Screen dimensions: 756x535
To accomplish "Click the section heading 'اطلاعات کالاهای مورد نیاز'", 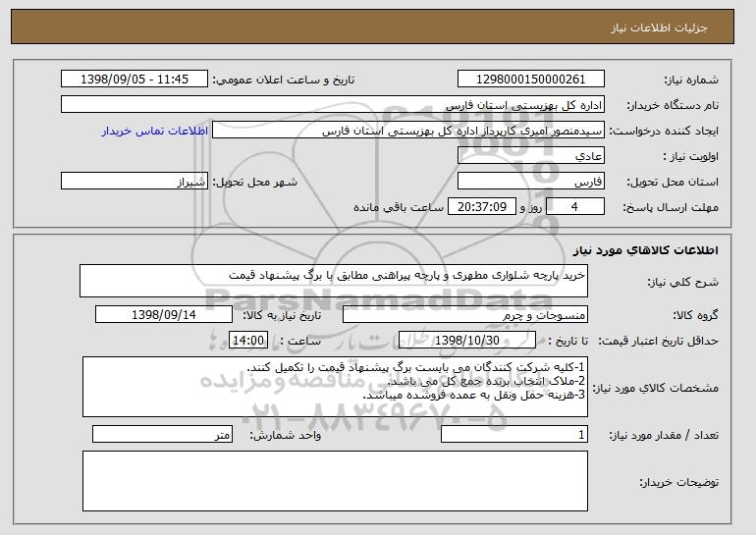I will pos(646,250).
